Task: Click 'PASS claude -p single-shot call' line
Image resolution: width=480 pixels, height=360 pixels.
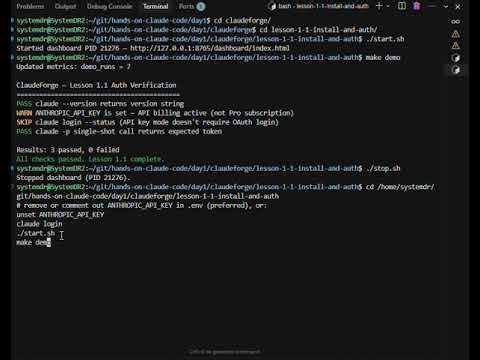Action: click(x=119, y=131)
